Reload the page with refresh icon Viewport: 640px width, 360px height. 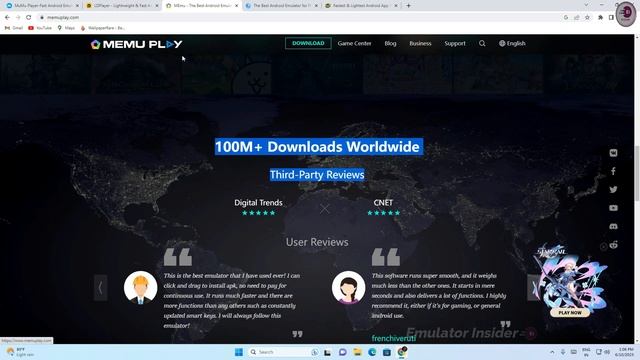[29, 17]
